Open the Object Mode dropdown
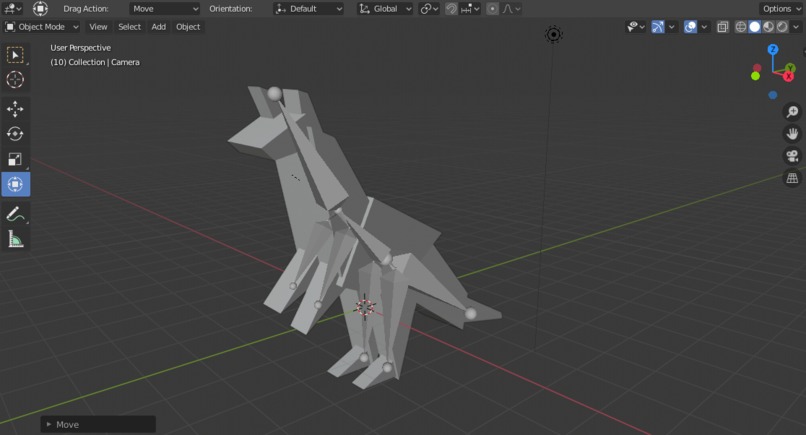 42,27
